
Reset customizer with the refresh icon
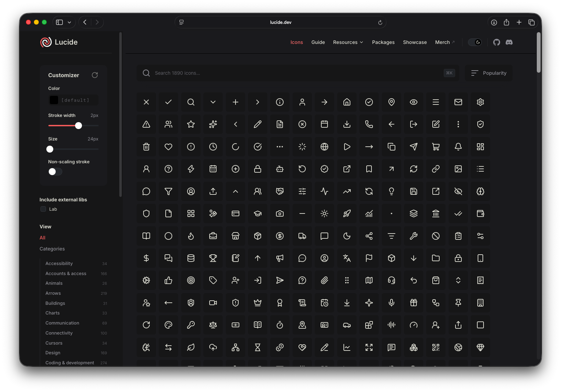pos(95,75)
